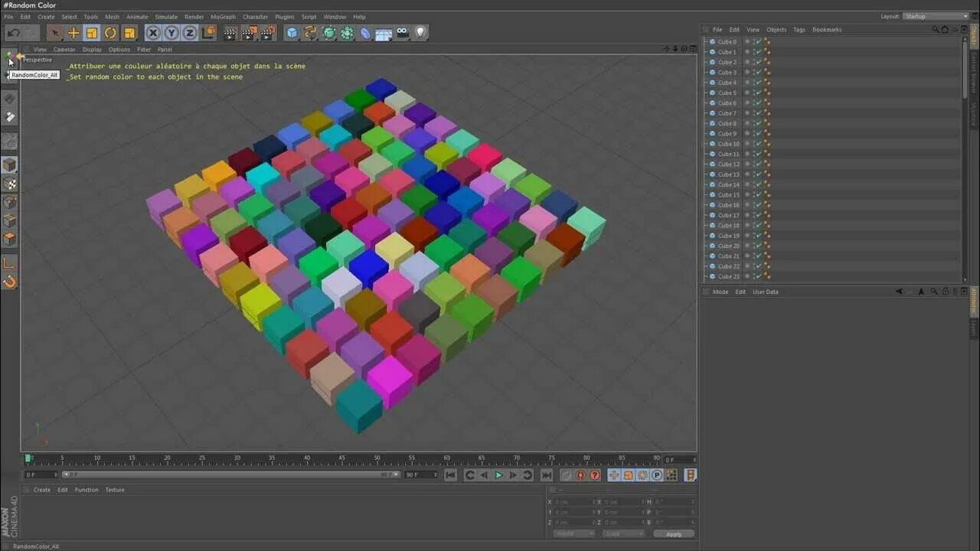
Task: Open the Render View clapperboard icon
Action: pos(230,33)
